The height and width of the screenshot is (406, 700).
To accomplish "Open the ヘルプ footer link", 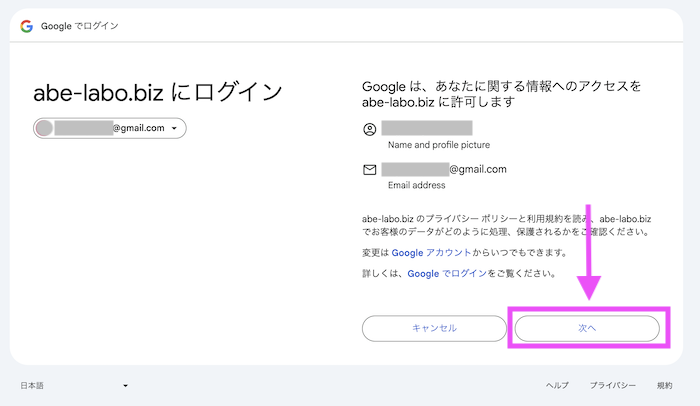I will point(557,385).
